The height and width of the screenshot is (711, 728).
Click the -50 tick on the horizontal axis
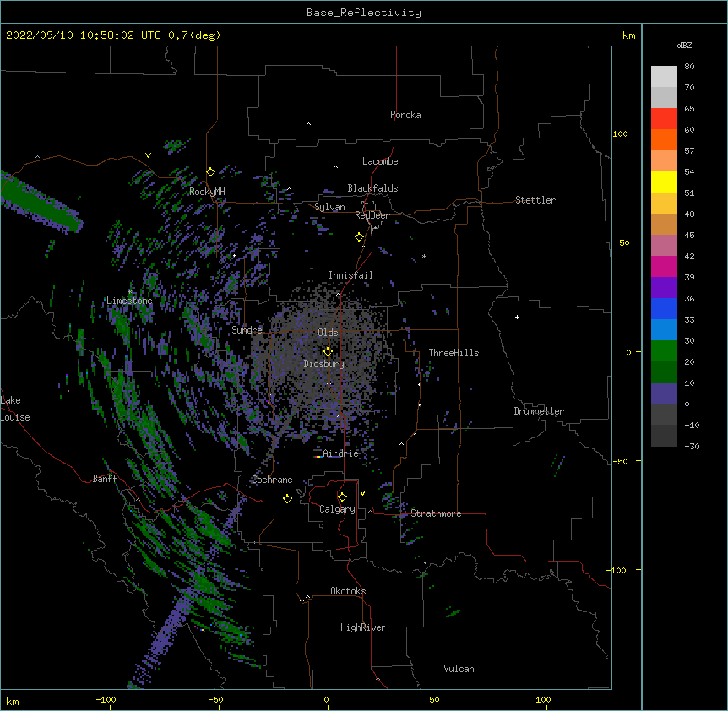point(216,699)
